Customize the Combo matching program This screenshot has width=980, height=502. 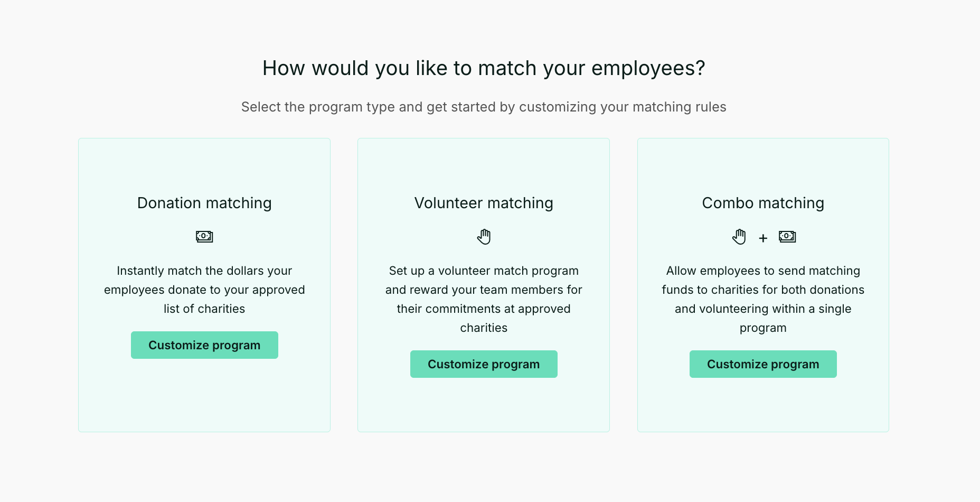(x=763, y=364)
